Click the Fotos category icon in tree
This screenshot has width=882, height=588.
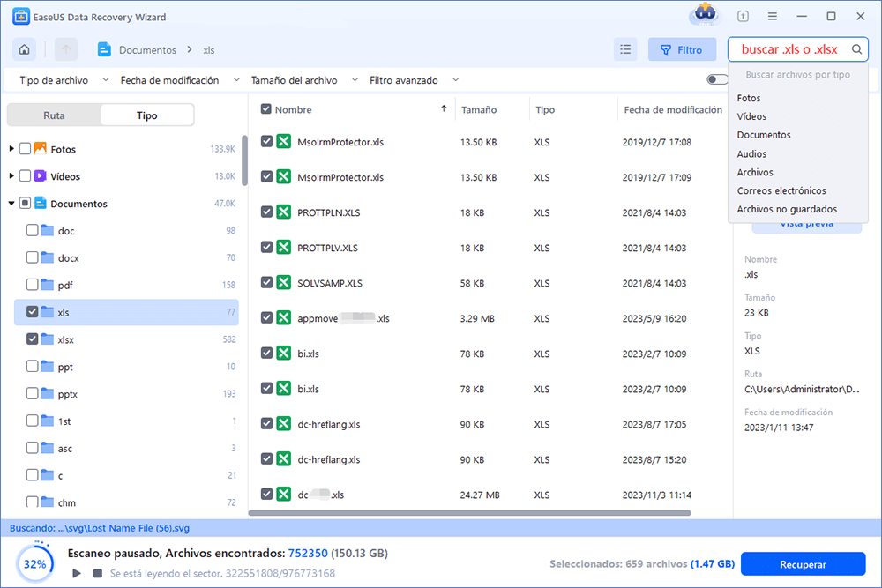[x=40, y=148]
